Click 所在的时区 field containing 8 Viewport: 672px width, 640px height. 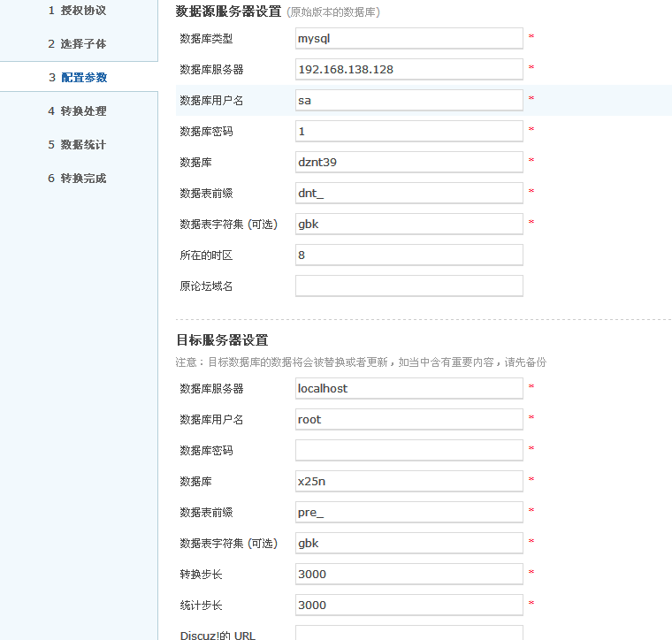(x=409, y=255)
